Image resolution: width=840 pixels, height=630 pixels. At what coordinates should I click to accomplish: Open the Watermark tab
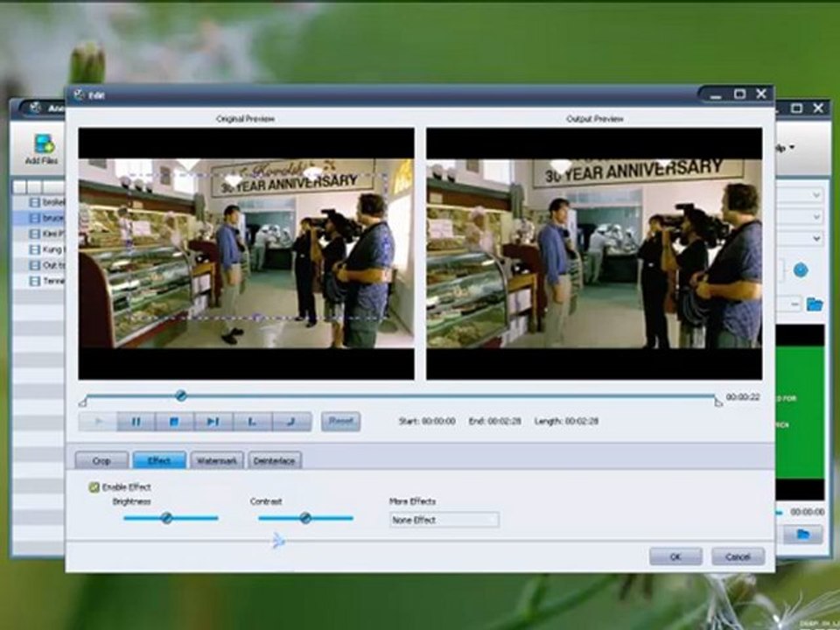pyautogui.click(x=216, y=461)
